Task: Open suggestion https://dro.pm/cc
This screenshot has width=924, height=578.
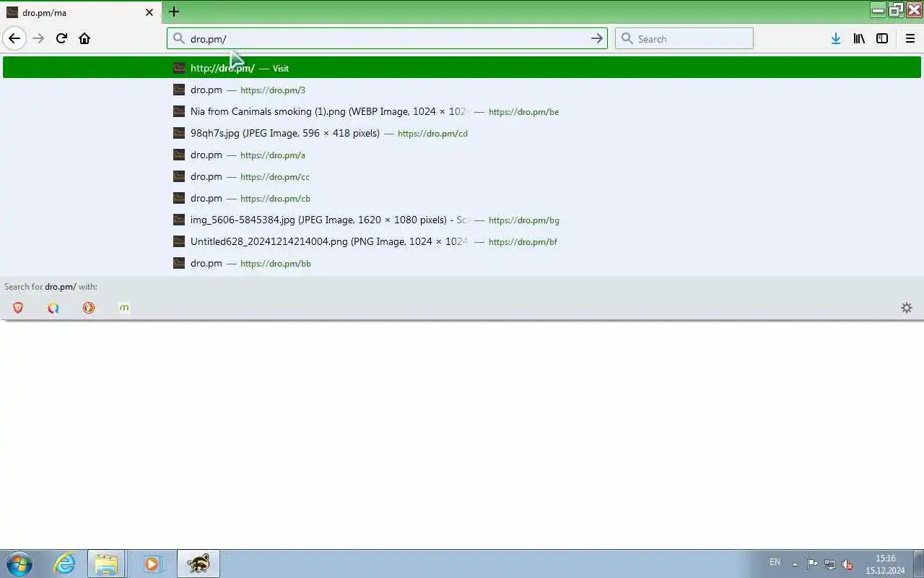Action: (462, 176)
